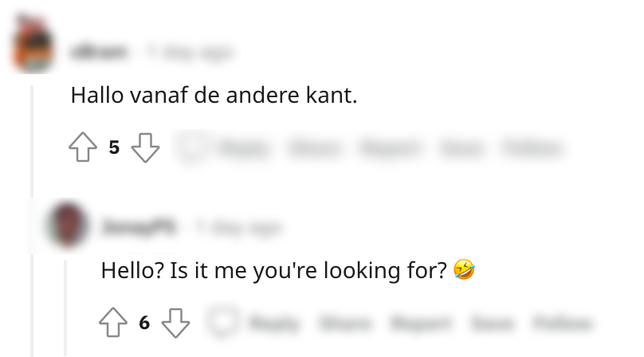Open the avatar beside the "Hello?" reply
This screenshot has width=644, height=357.
coord(67,225)
